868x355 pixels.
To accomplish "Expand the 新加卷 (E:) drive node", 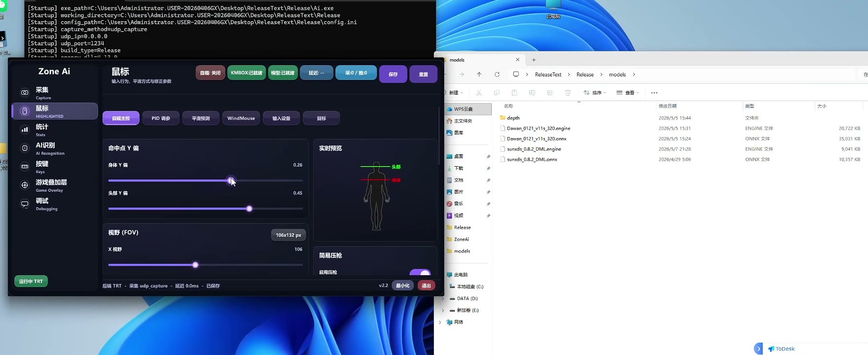I will 443,310.
